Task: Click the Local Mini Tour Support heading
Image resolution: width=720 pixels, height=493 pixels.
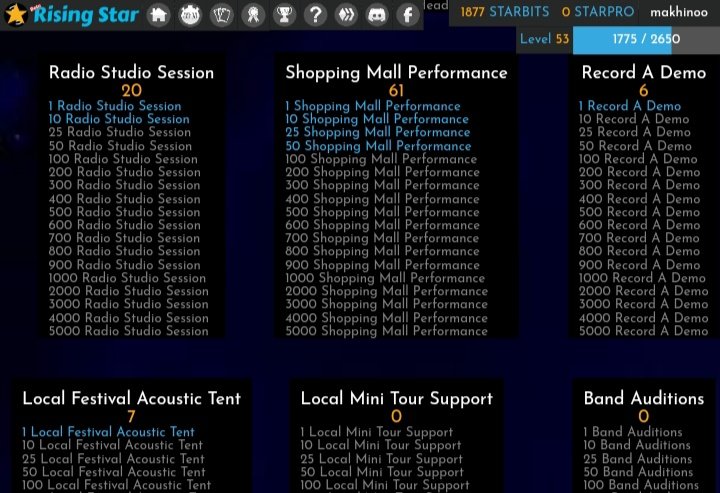Action: [396, 398]
